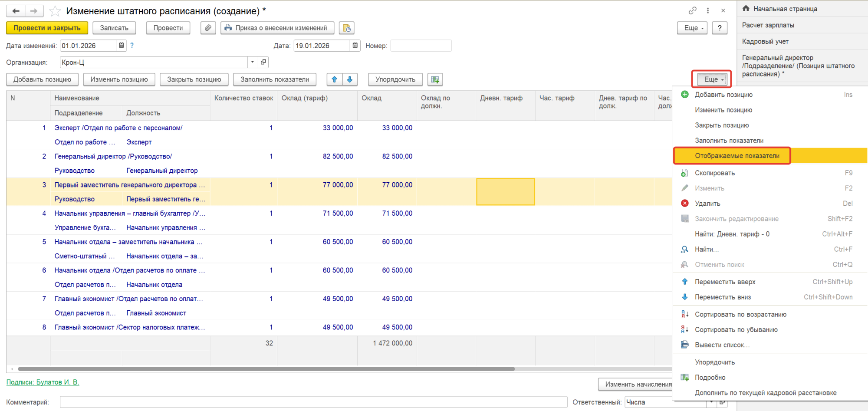Click the move position up arrow icon

[334, 79]
